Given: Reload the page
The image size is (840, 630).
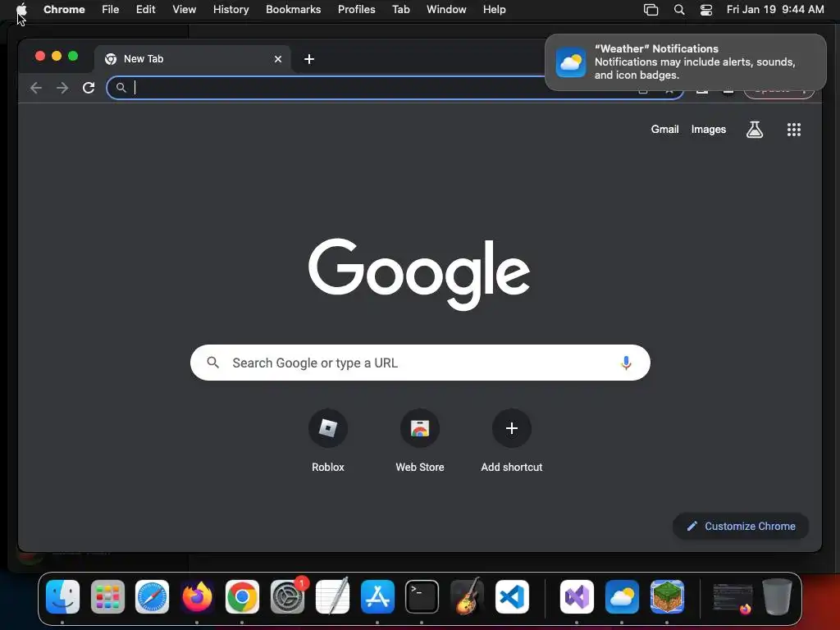Looking at the screenshot, I should pyautogui.click(x=89, y=88).
